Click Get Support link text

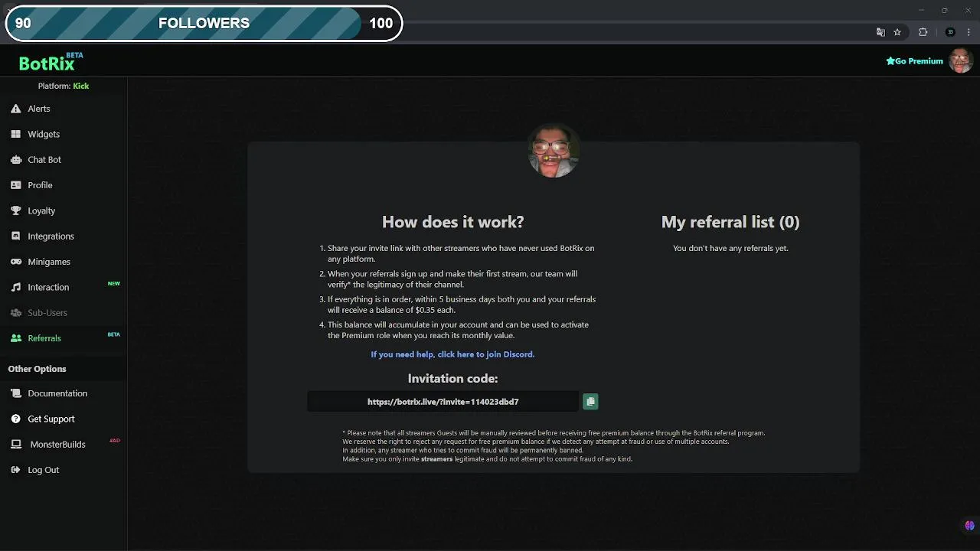click(x=51, y=419)
